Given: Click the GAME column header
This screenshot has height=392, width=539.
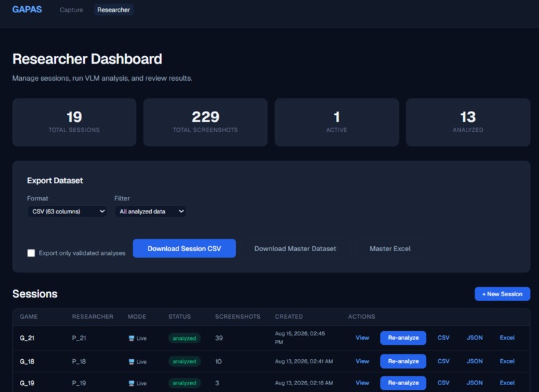Looking at the screenshot, I should tap(29, 316).
